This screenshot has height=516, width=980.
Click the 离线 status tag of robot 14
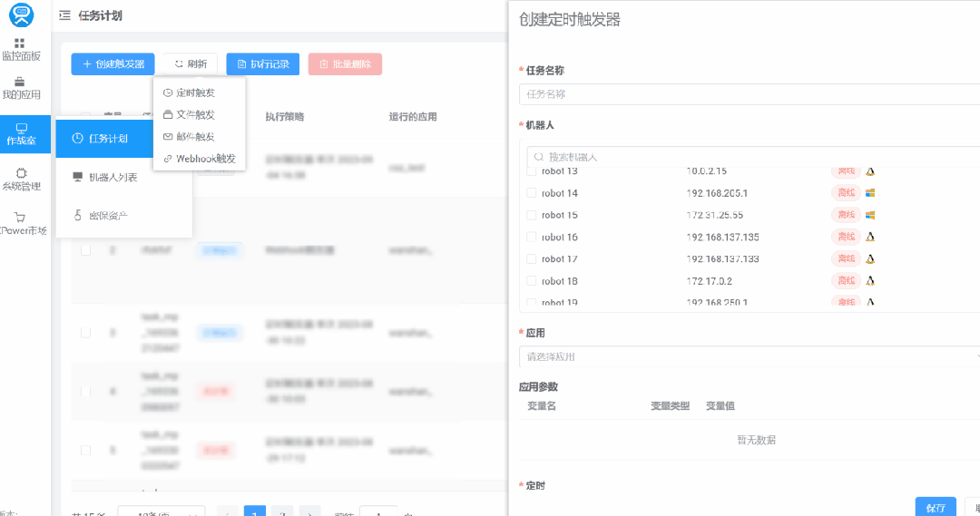coord(847,193)
